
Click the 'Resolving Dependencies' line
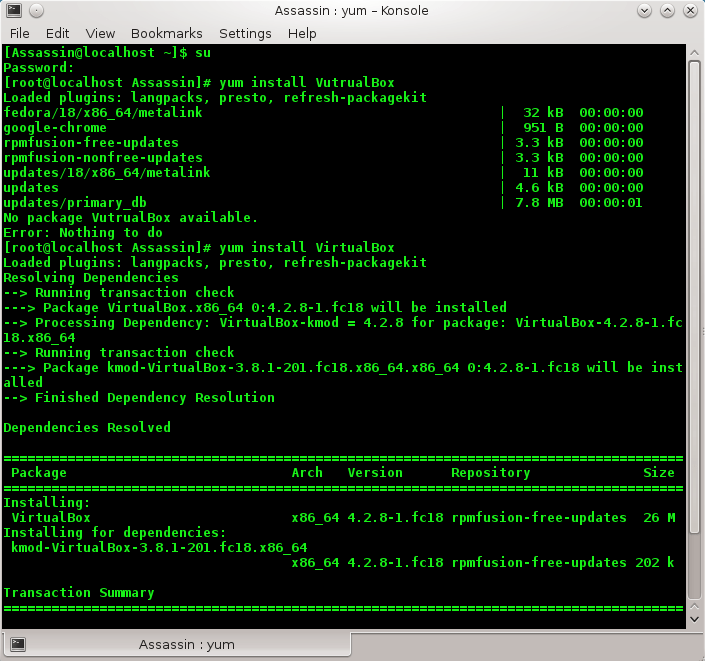[x=91, y=277]
